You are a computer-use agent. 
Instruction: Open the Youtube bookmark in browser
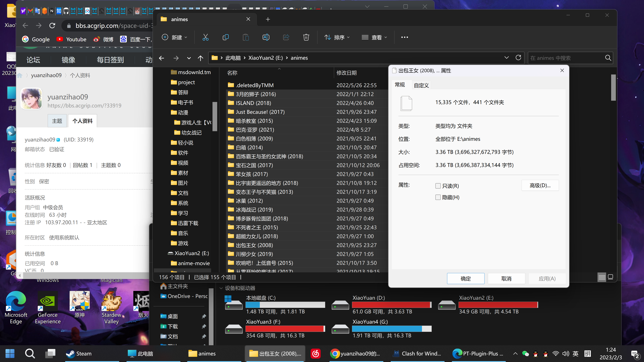[x=71, y=39]
